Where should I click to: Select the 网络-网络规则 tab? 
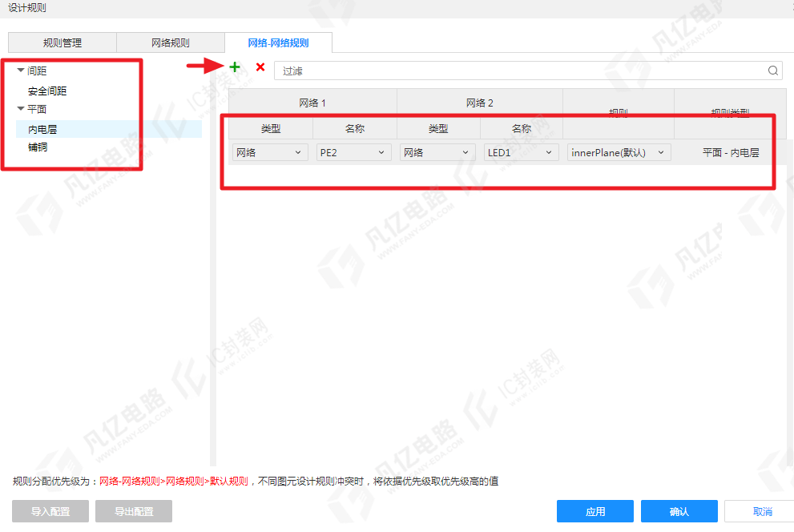coord(279,43)
